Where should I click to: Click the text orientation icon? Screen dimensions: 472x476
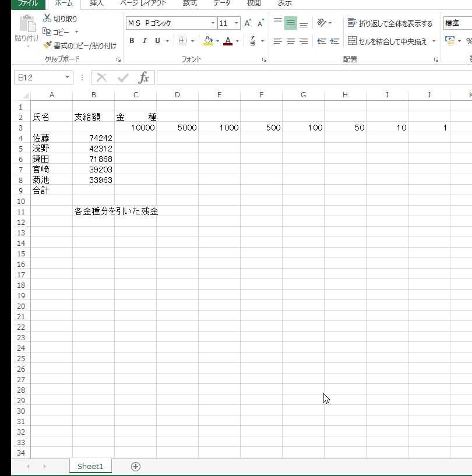click(322, 23)
